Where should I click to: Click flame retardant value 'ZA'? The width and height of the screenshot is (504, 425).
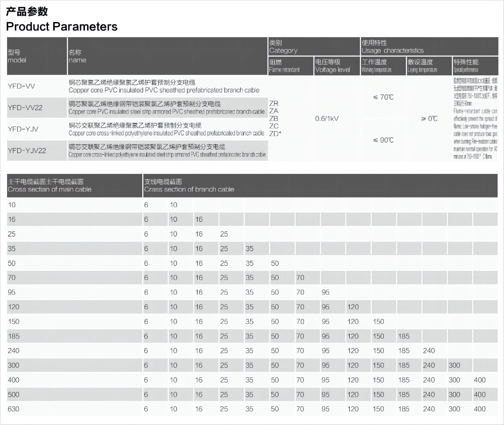pyautogui.click(x=274, y=111)
